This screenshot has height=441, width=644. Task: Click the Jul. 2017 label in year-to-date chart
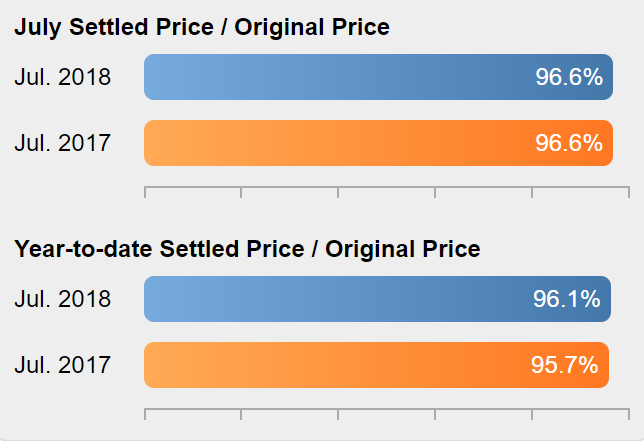point(62,365)
